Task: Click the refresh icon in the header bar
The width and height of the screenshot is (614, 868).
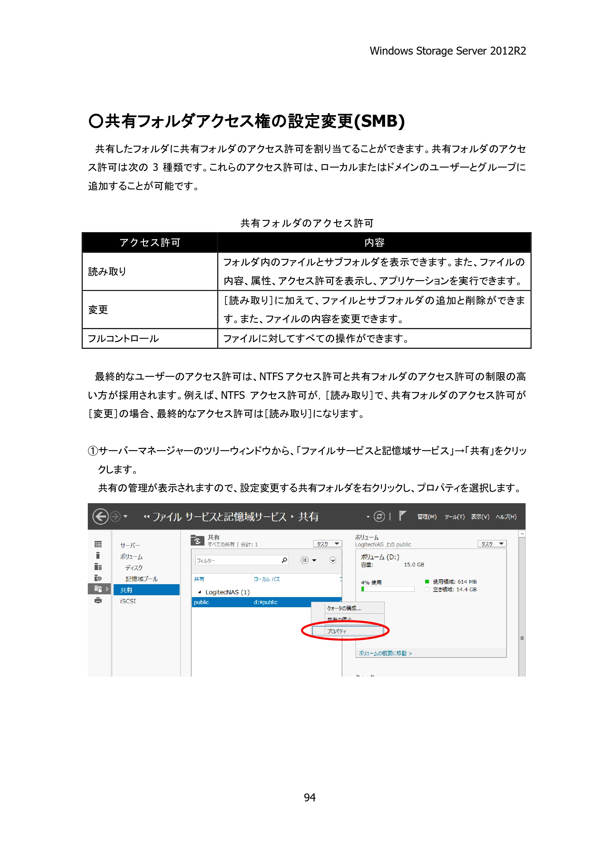Action: (x=379, y=516)
